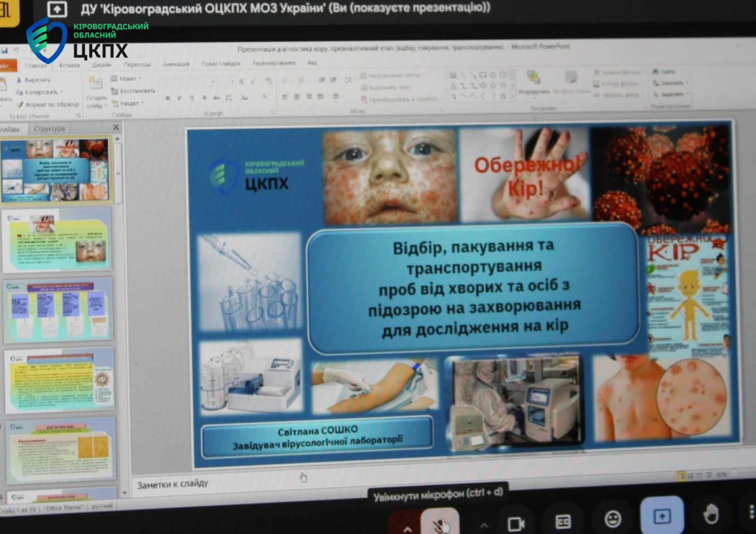Raise hand in the meeting
Screen dimensions: 756x534
711,514
